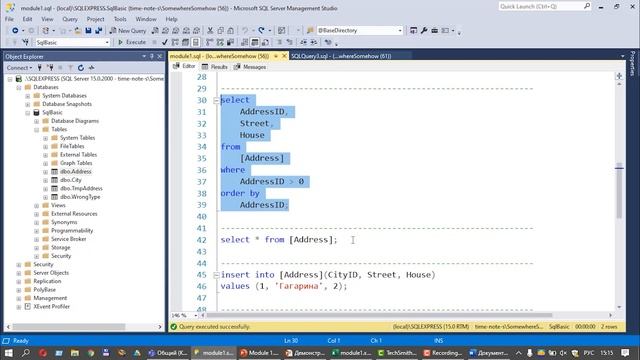
Task: Expand the dbo.Address table node
Action: 45,172
